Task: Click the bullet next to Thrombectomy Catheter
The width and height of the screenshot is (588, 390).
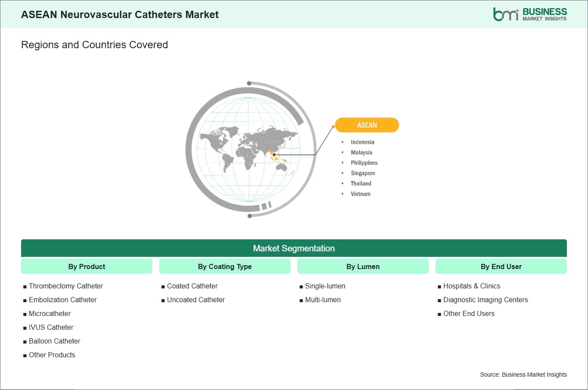Action: tap(25, 287)
